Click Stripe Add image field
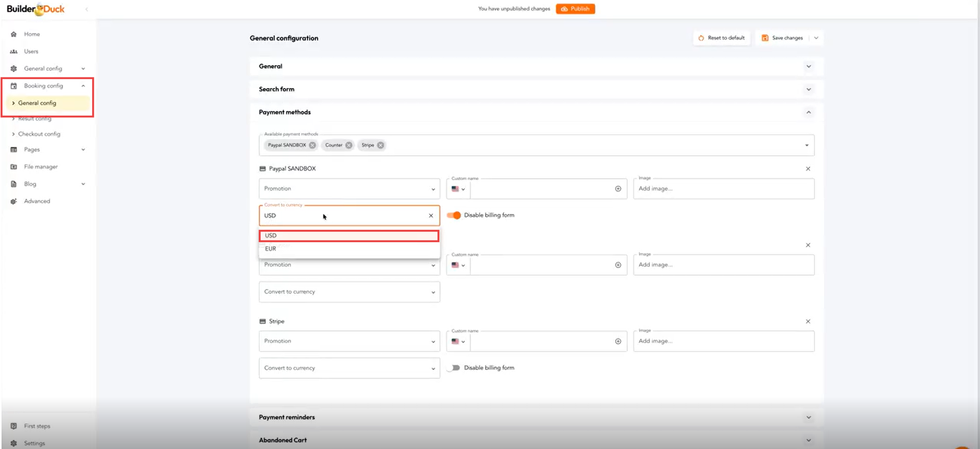 click(x=723, y=341)
